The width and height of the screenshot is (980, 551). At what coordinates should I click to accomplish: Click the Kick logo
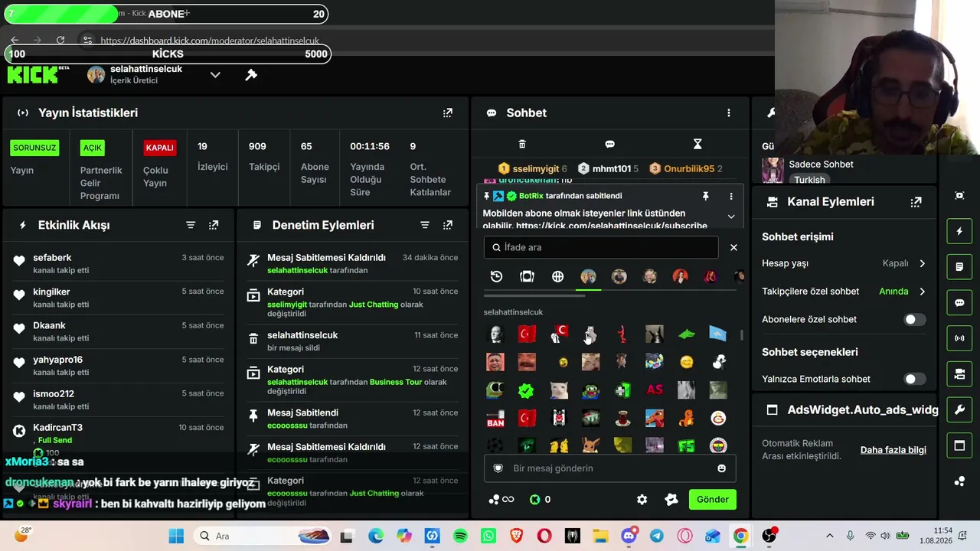coord(38,73)
